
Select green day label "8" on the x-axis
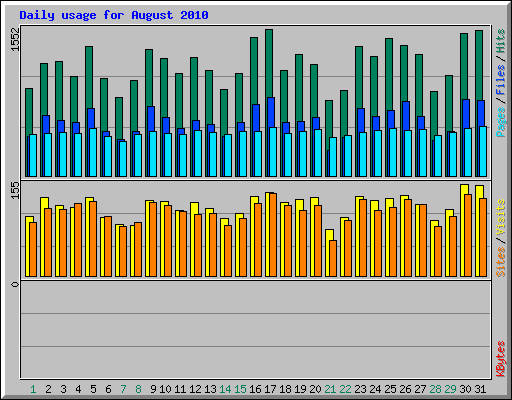[x=138, y=389]
